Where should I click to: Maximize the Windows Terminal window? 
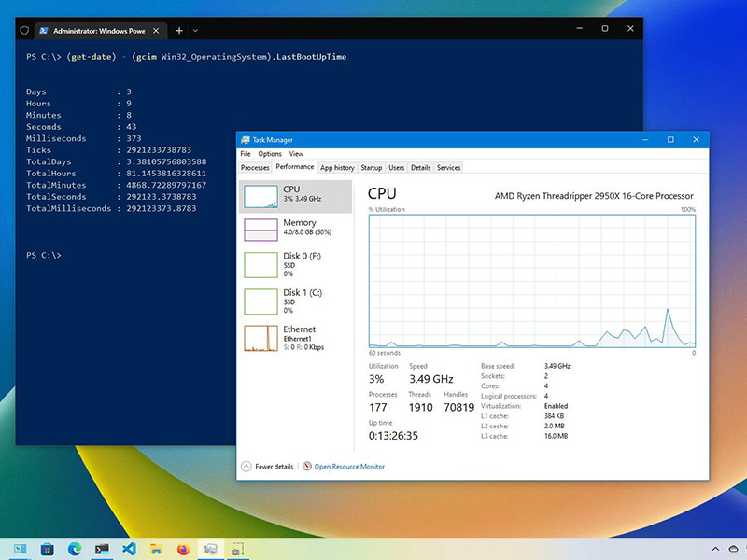[604, 29]
